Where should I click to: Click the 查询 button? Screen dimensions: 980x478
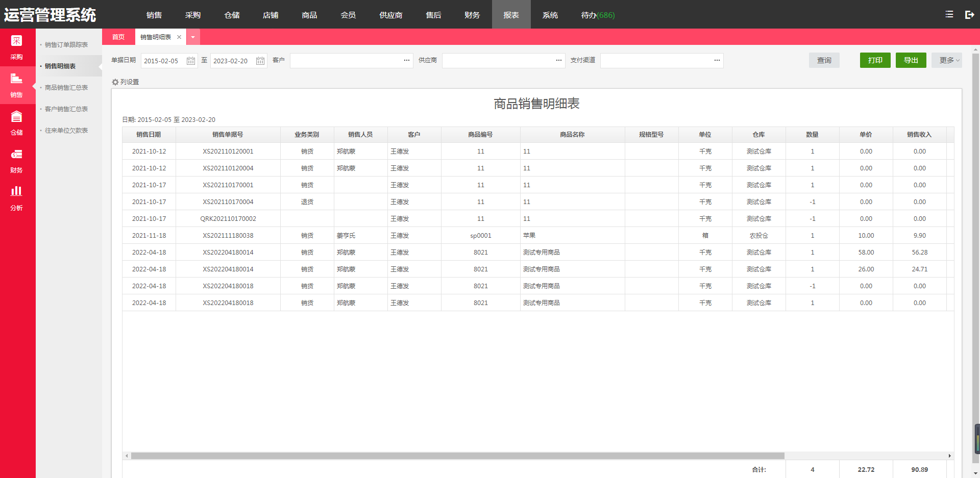pos(824,60)
